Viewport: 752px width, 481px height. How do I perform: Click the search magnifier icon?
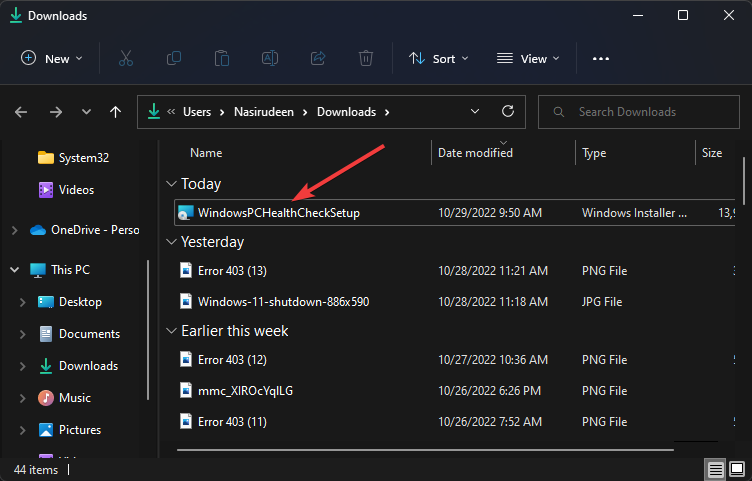pyautogui.click(x=558, y=112)
